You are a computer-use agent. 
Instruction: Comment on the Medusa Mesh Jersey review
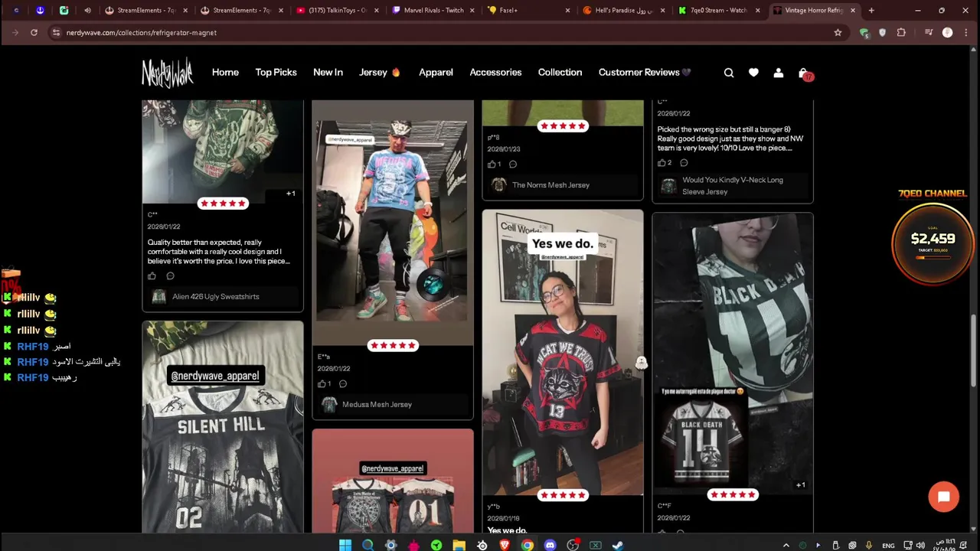coord(343,383)
